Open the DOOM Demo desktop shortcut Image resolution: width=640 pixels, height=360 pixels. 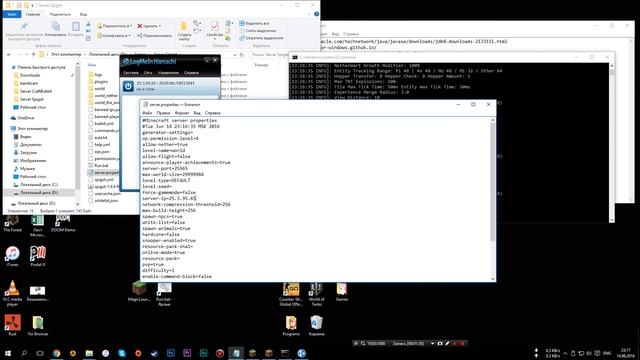tap(62, 224)
